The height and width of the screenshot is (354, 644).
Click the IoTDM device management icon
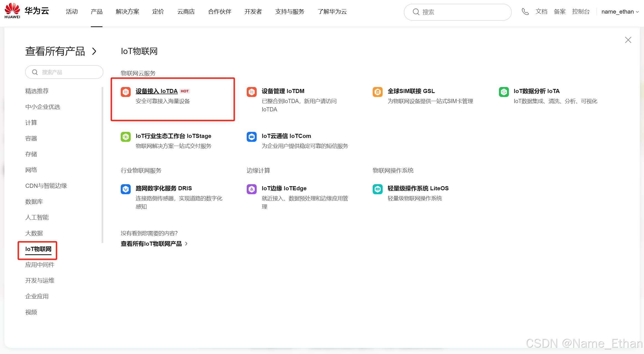pyautogui.click(x=251, y=92)
